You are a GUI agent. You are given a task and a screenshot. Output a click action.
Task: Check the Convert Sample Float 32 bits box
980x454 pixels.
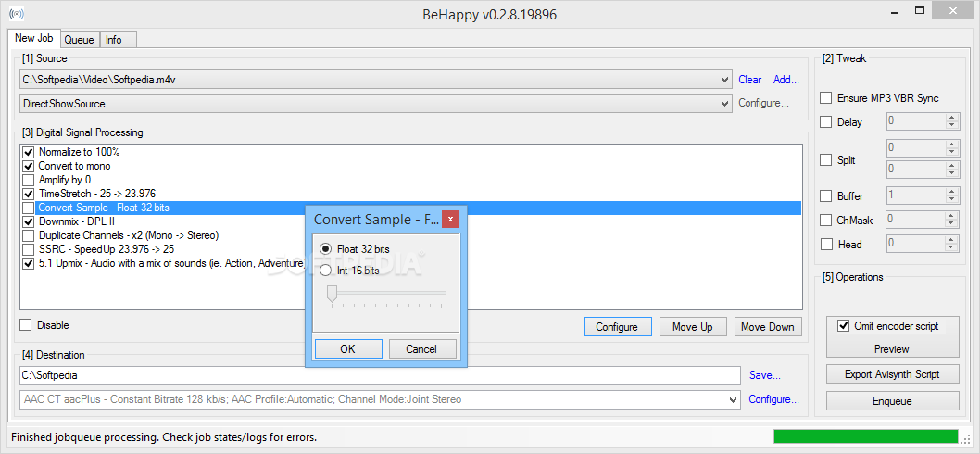(x=28, y=208)
